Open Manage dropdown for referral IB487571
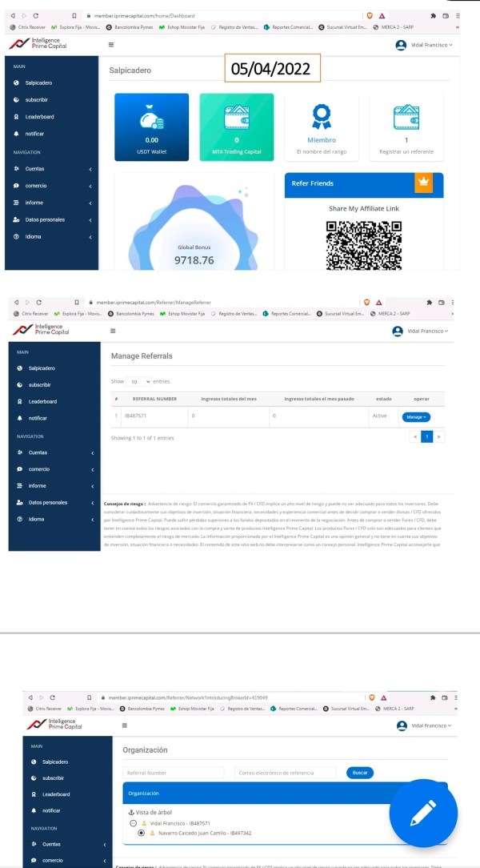The width and height of the screenshot is (480, 868). (416, 417)
